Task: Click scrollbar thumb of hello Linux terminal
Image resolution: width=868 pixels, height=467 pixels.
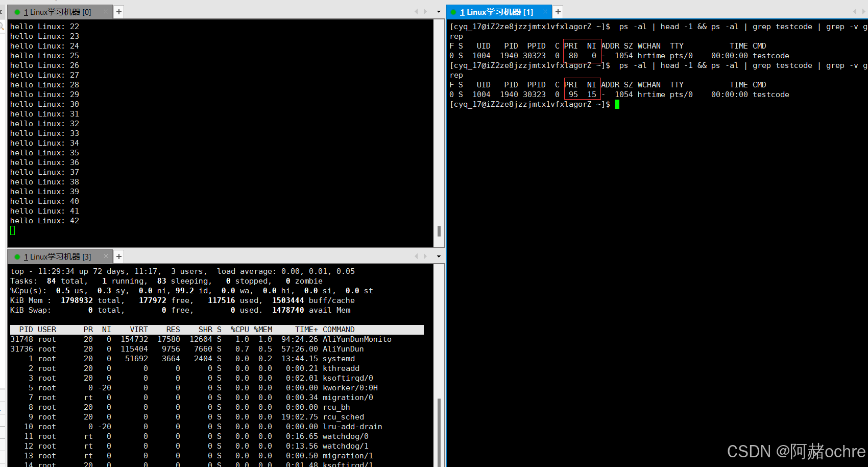Action: (x=439, y=231)
